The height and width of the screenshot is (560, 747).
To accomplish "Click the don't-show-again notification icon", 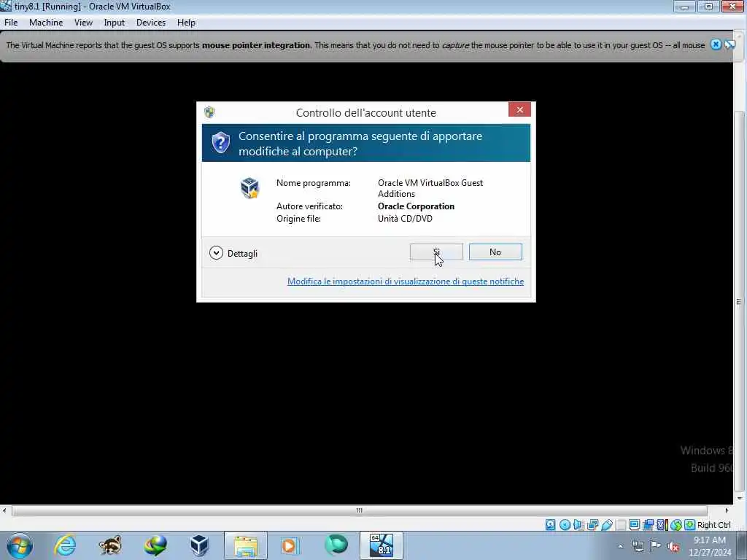I will (729, 44).
